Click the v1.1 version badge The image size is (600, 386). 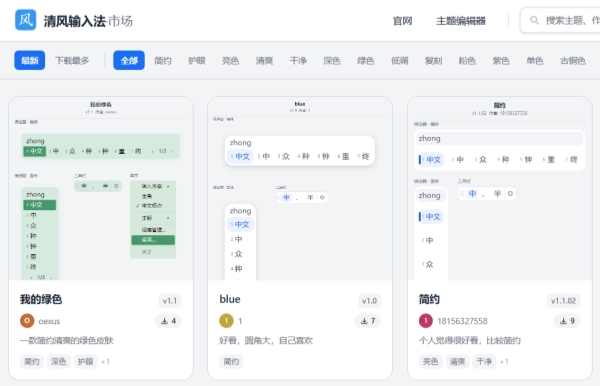tap(170, 301)
